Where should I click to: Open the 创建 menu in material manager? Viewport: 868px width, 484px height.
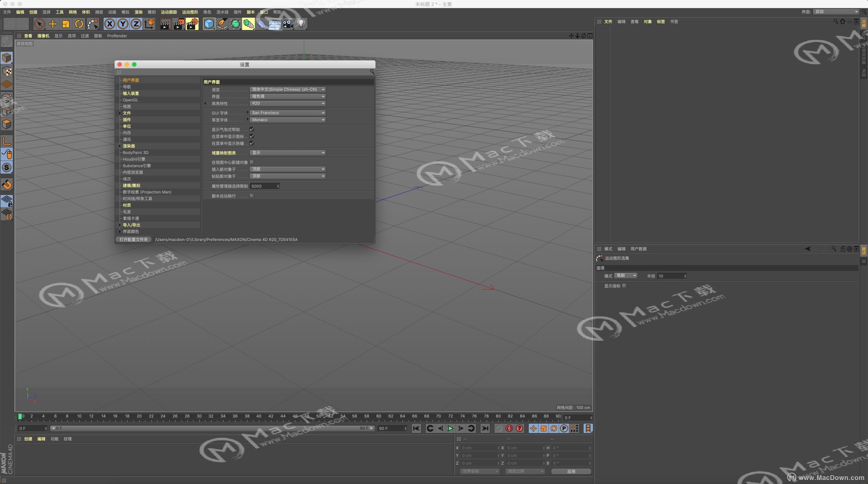click(28, 439)
